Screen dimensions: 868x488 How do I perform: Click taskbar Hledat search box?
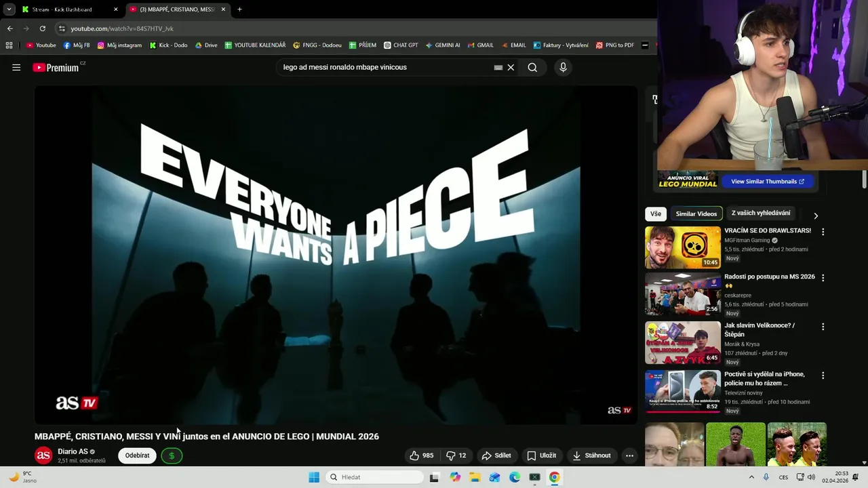[x=374, y=477]
